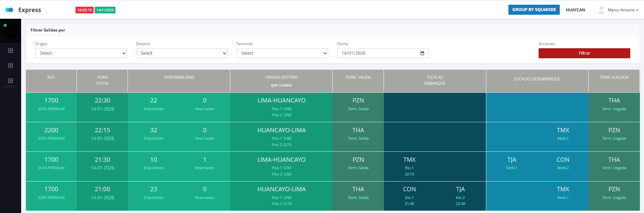Click the green 14/1/2026 date badge
The width and height of the screenshot is (644, 213).
click(x=105, y=10)
